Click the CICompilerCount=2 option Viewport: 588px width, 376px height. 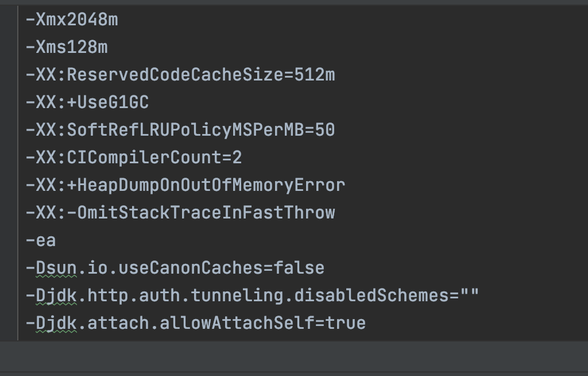tap(154, 158)
